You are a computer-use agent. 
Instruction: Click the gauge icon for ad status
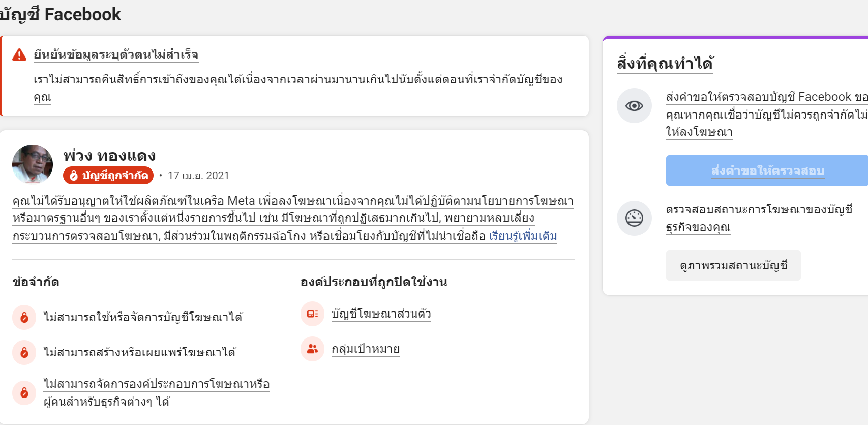click(634, 218)
